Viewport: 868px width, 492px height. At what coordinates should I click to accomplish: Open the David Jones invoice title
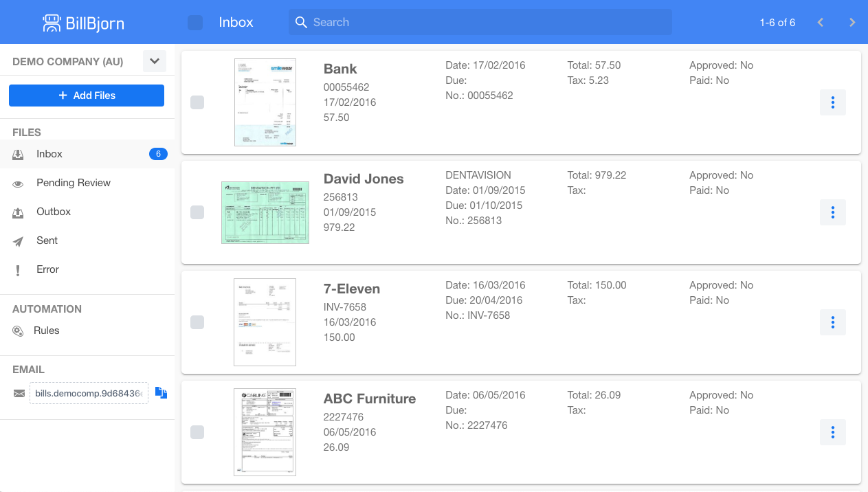[x=364, y=179]
